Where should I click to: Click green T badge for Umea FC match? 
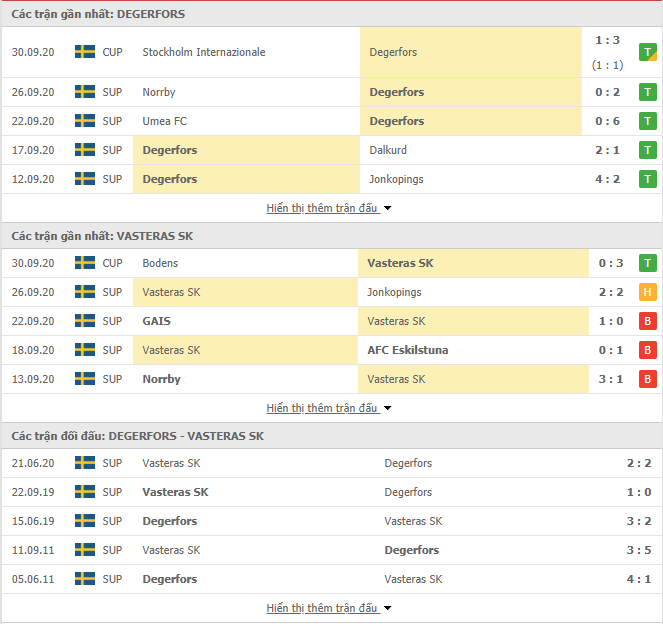[648, 121]
